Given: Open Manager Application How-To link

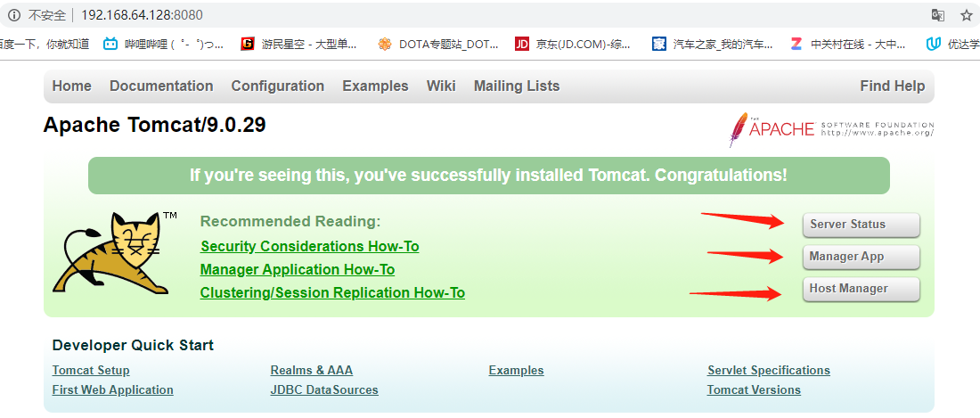Looking at the screenshot, I should click(298, 270).
